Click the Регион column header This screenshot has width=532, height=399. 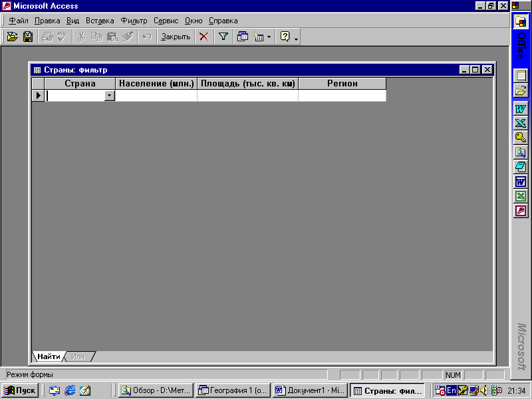[x=342, y=84]
